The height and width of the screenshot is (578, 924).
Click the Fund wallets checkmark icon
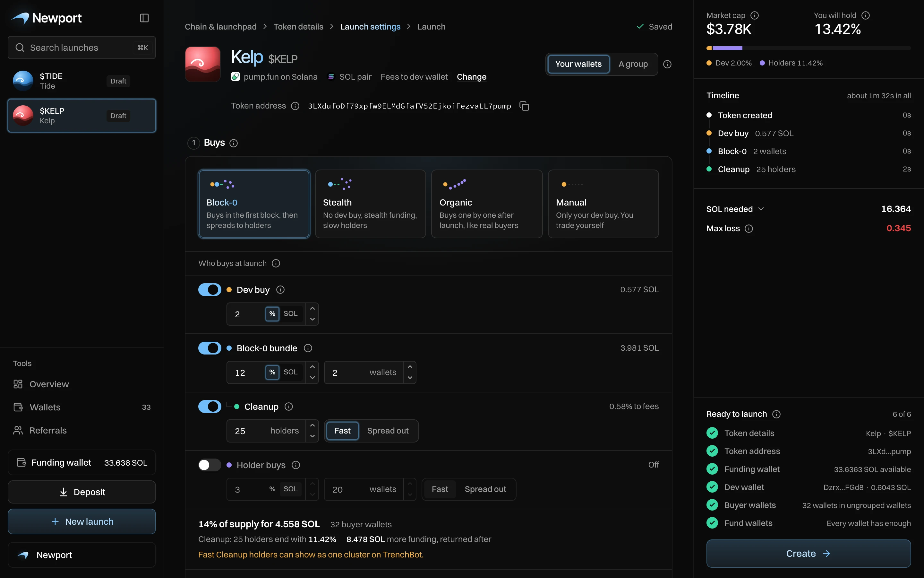coord(712,523)
